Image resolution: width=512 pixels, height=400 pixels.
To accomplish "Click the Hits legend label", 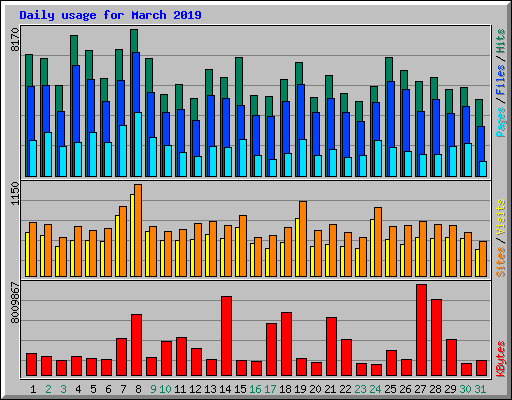I will [x=500, y=41].
